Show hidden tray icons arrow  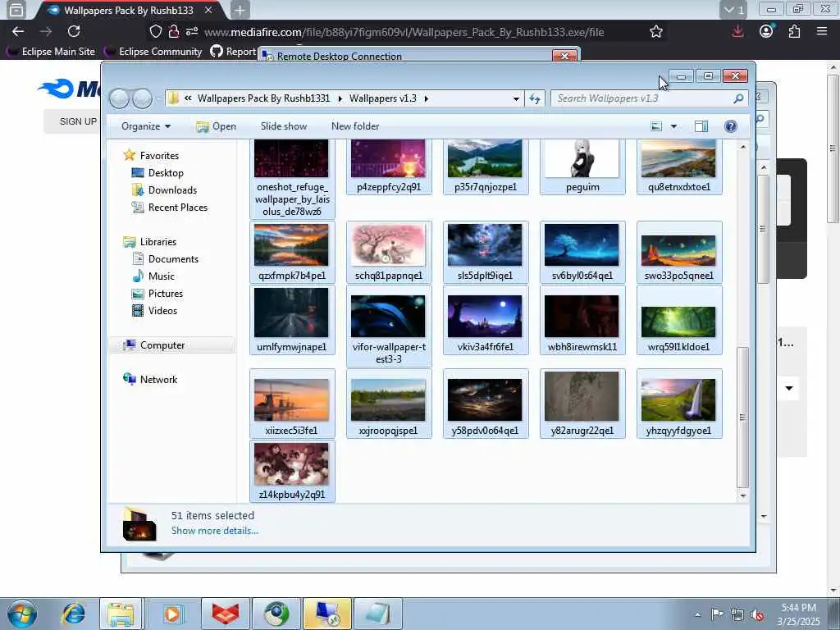697,614
